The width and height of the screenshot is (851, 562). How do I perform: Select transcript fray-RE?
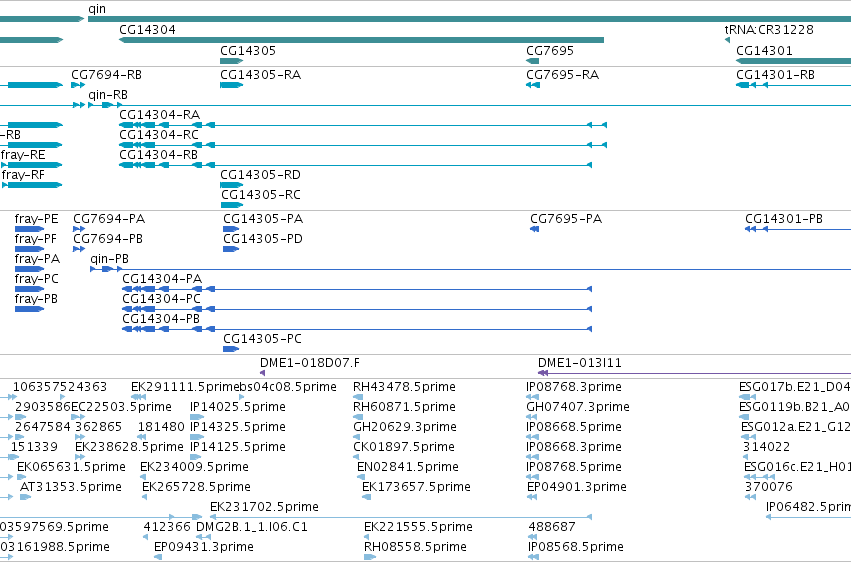31,165
